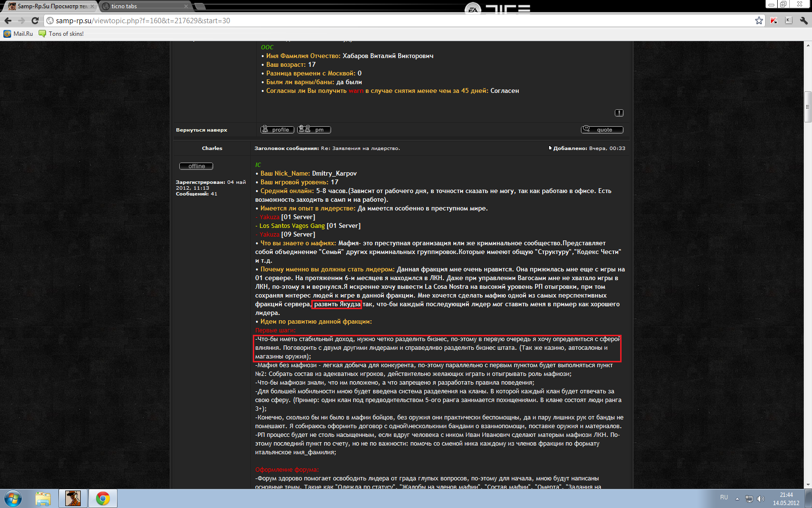Click the green OOC label
Screen dimensions: 812x508
click(267, 47)
